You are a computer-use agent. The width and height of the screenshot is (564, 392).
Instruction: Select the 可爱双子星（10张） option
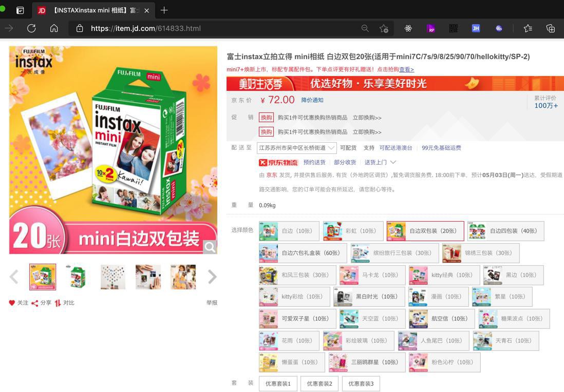click(x=297, y=319)
